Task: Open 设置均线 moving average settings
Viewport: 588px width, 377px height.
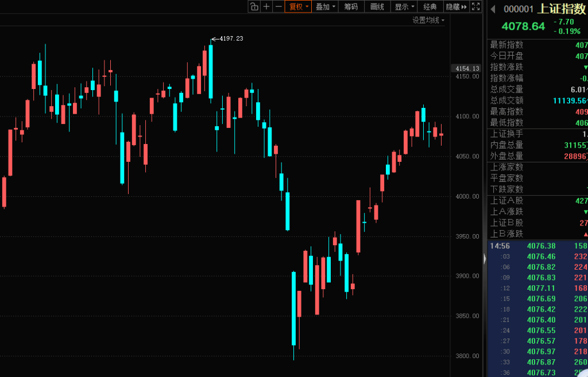Action: point(428,20)
